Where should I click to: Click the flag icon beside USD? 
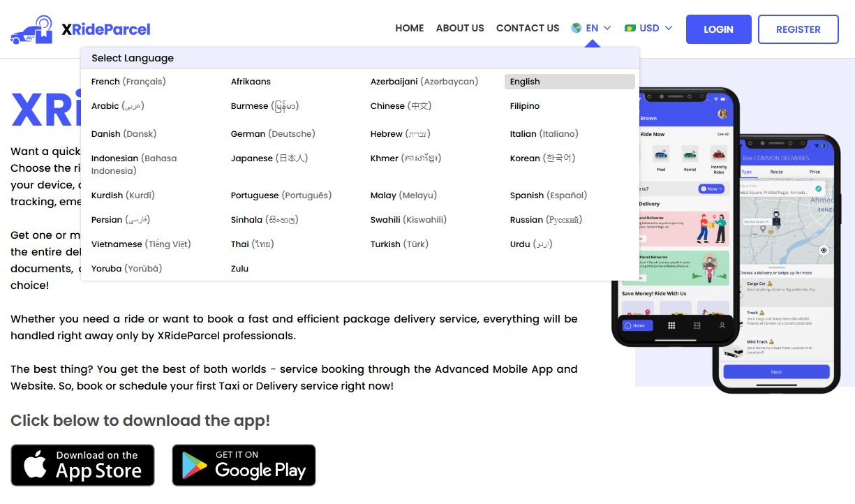click(630, 29)
